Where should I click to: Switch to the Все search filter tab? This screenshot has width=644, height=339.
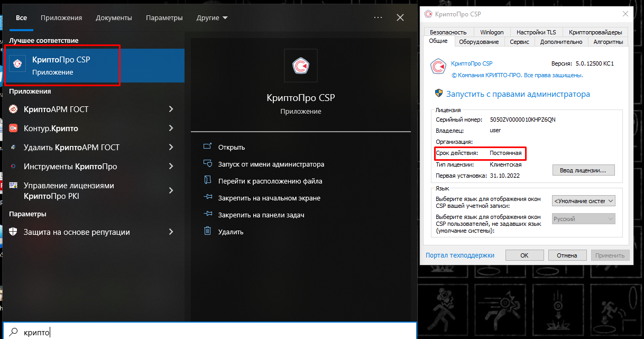pos(21,18)
